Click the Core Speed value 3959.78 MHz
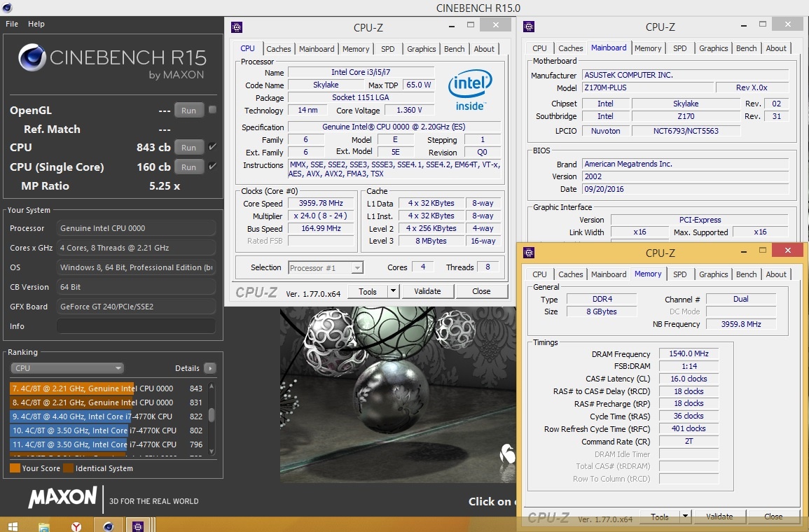Viewport: 809px width, 532px height. click(321, 203)
